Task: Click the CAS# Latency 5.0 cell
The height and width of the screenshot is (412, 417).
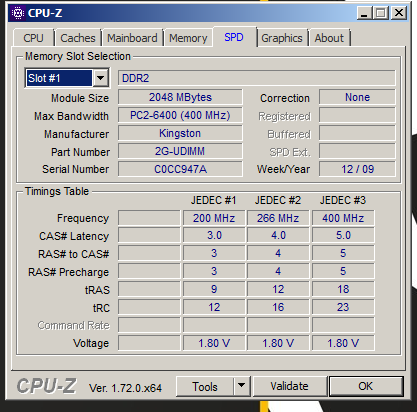Action: click(343, 235)
